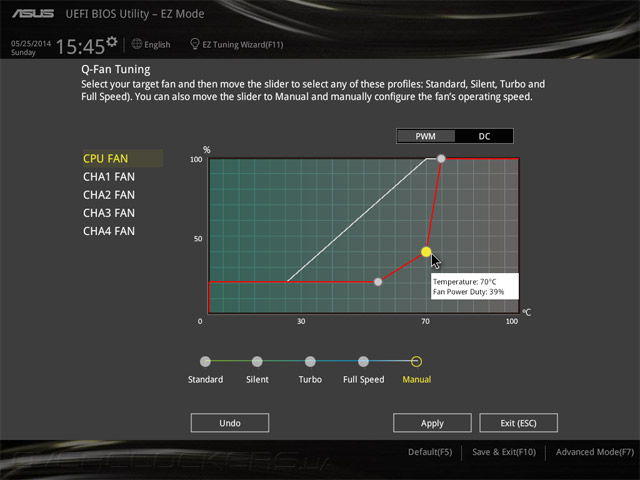This screenshot has height=480, width=640.
Task: Click Default(F5) in the bottom bar
Action: tap(430, 452)
